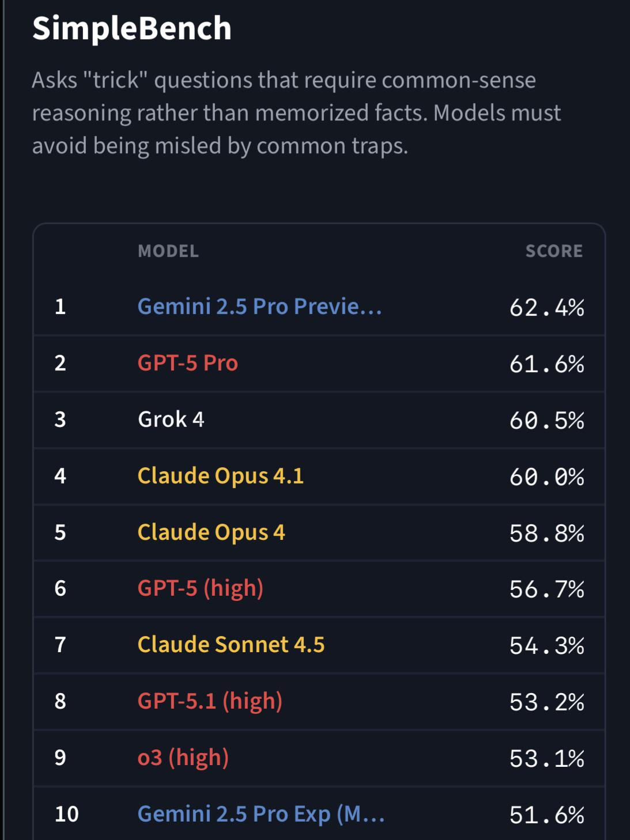
Task: Open the Claude Sonnet 4.5 model link
Action: (231, 645)
